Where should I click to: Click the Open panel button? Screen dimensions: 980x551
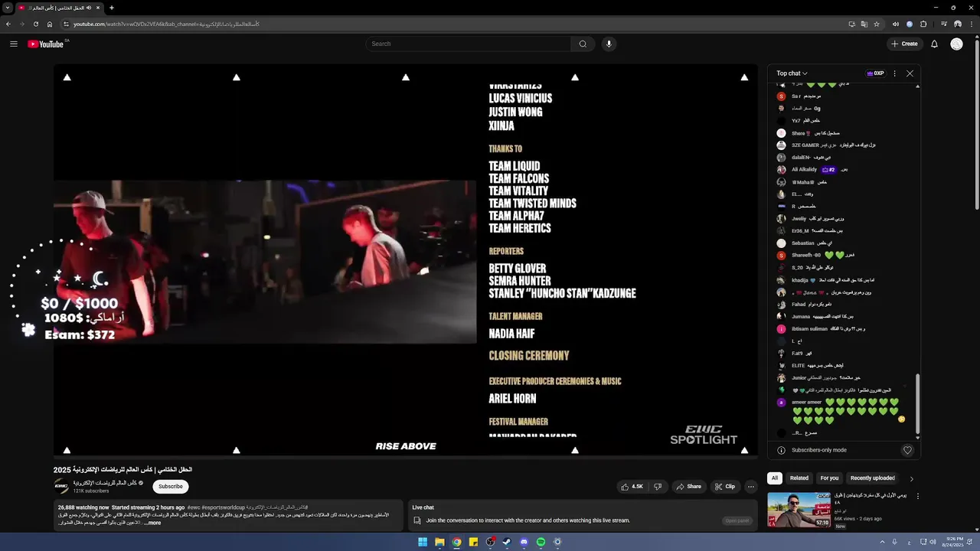[x=737, y=521]
